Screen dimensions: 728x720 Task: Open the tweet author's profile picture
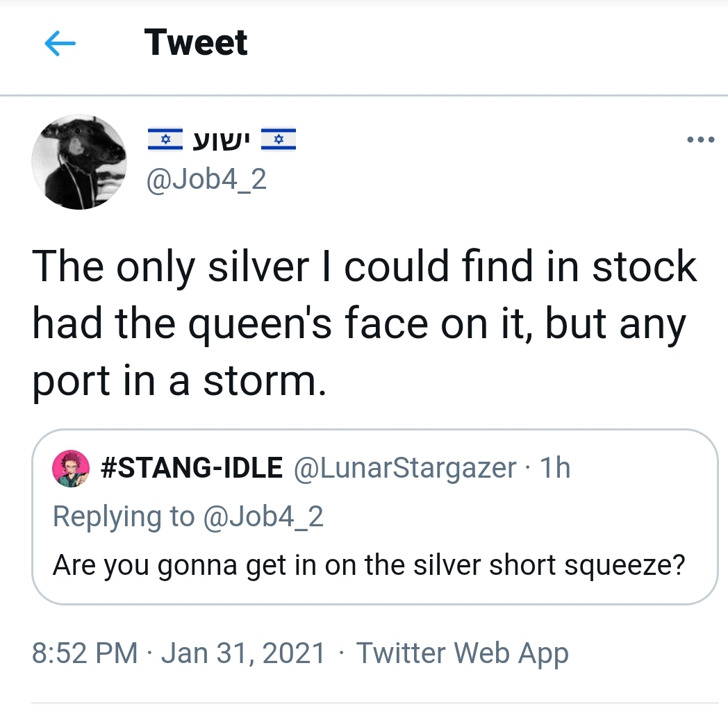coord(79,162)
